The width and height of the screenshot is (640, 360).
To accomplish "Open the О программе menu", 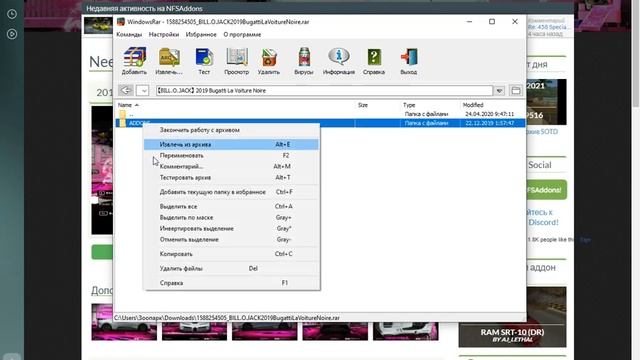I will pos(242,35).
